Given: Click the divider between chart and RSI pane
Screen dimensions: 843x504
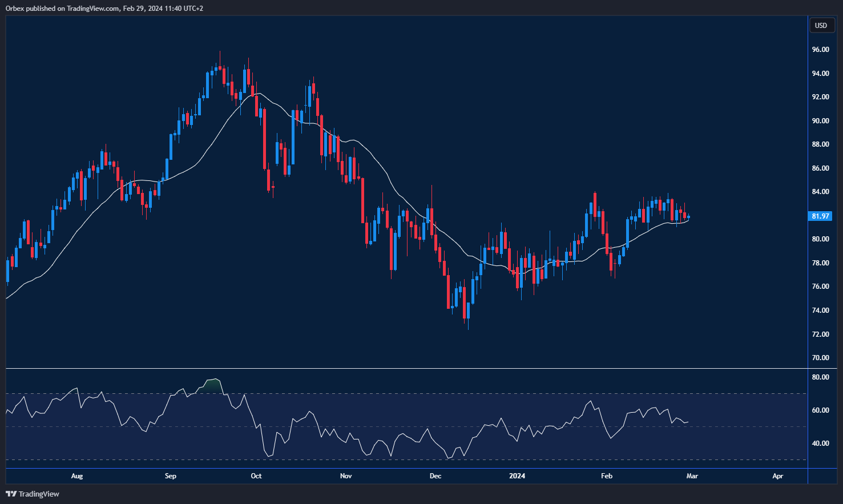Looking at the screenshot, I should (x=400, y=367).
